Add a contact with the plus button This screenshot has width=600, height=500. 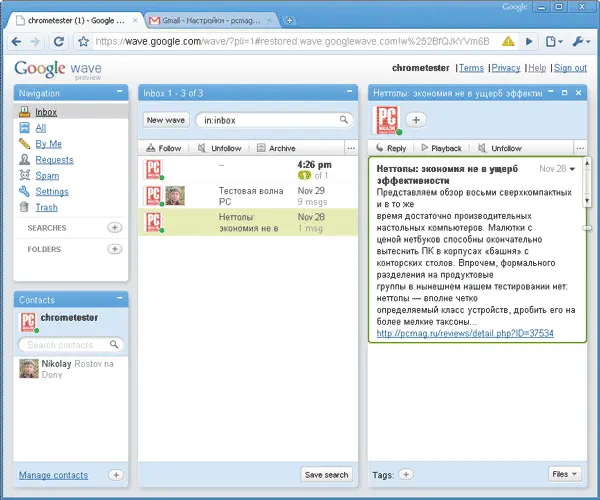[x=116, y=475]
